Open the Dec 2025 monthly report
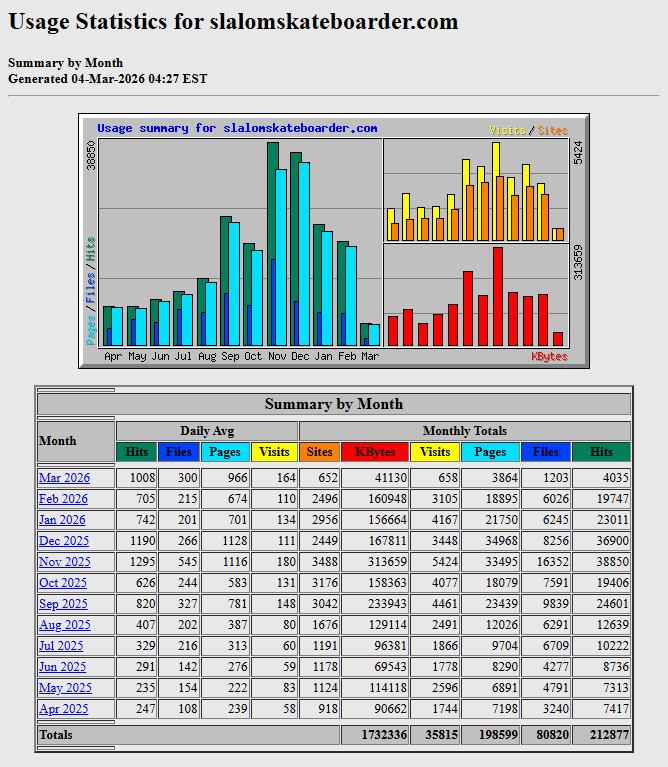Image resolution: width=668 pixels, height=767 pixels. point(64,541)
